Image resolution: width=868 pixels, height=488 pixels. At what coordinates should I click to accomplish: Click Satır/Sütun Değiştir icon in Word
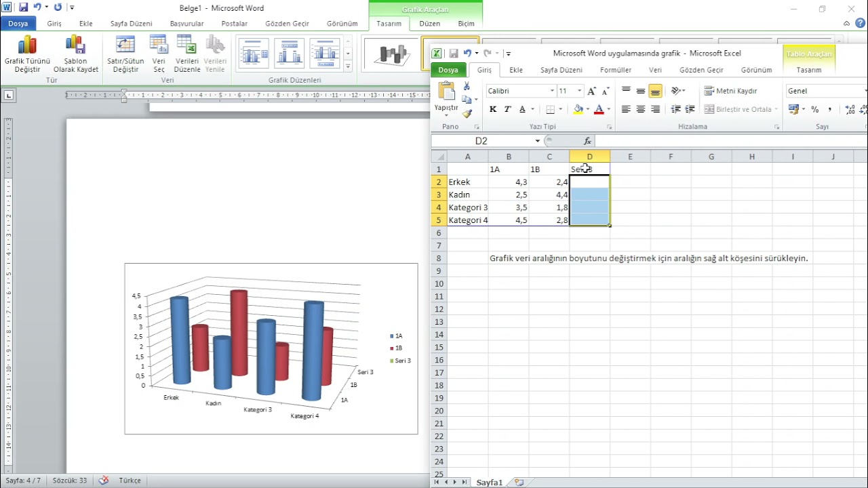tap(125, 45)
